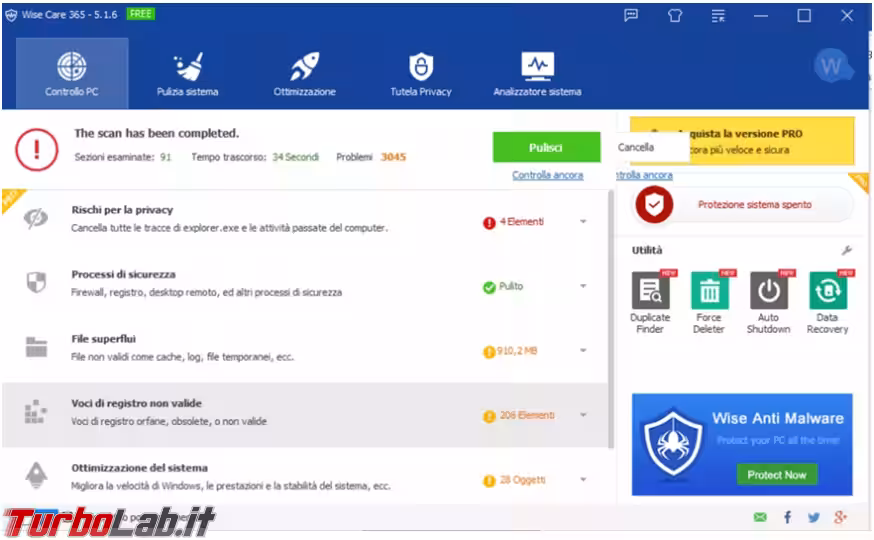
Task: Click the 4 Elementi status
Action: tap(513, 222)
